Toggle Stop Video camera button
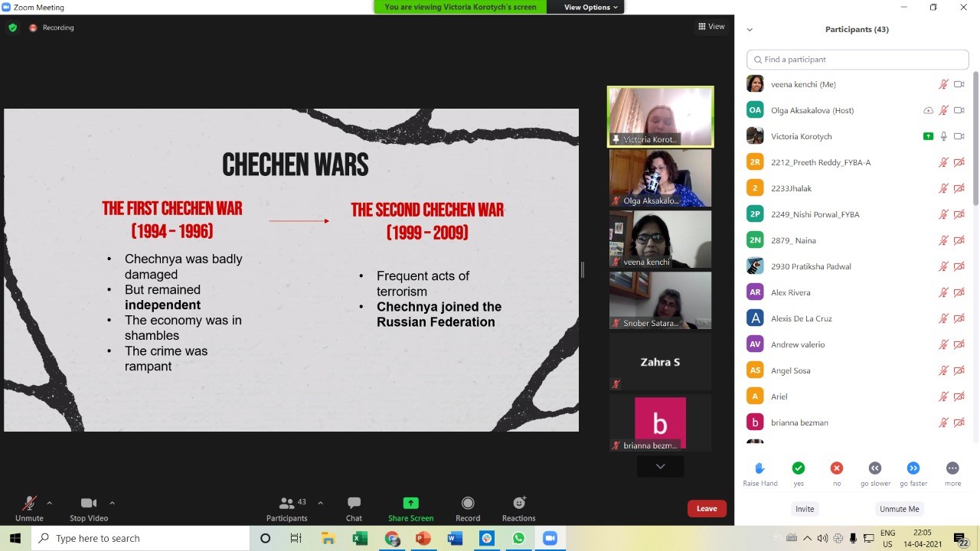The image size is (980, 551). tap(89, 504)
